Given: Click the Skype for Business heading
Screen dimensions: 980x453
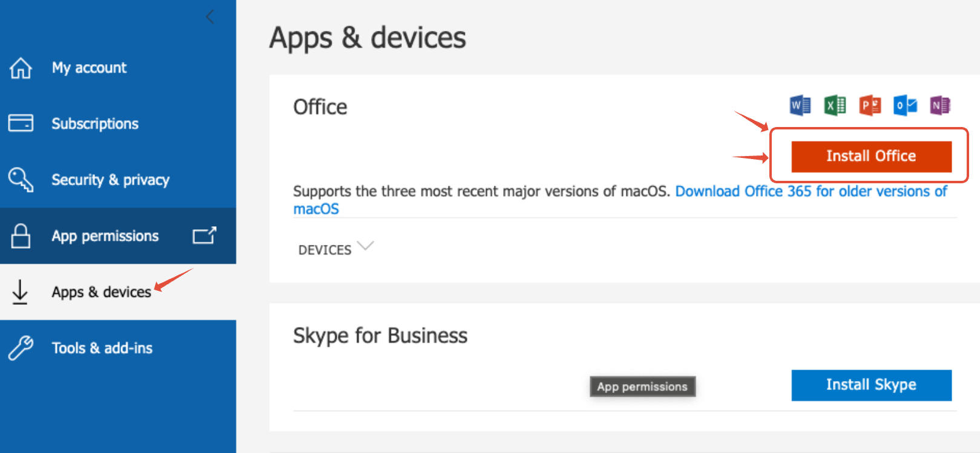Looking at the screenshot, I should 380,336.
